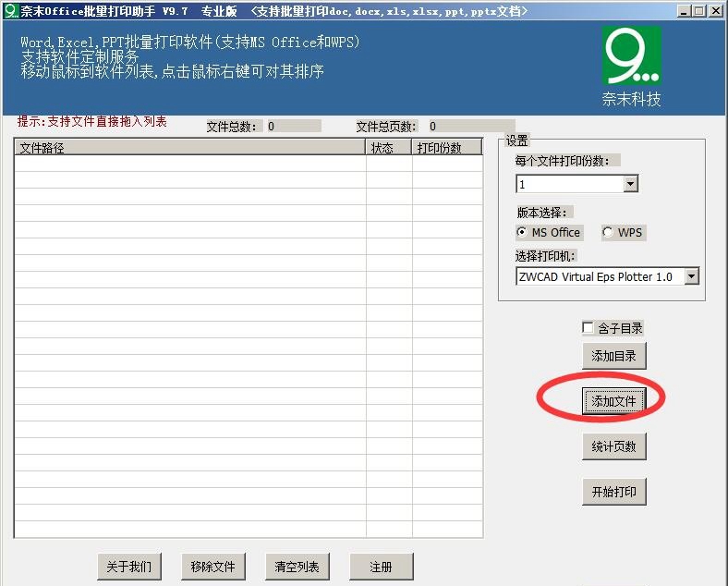The width and height of the screenshot is (728, 586).
Task: Click the 添加文件 button
Action: click(x=613, y=401)
